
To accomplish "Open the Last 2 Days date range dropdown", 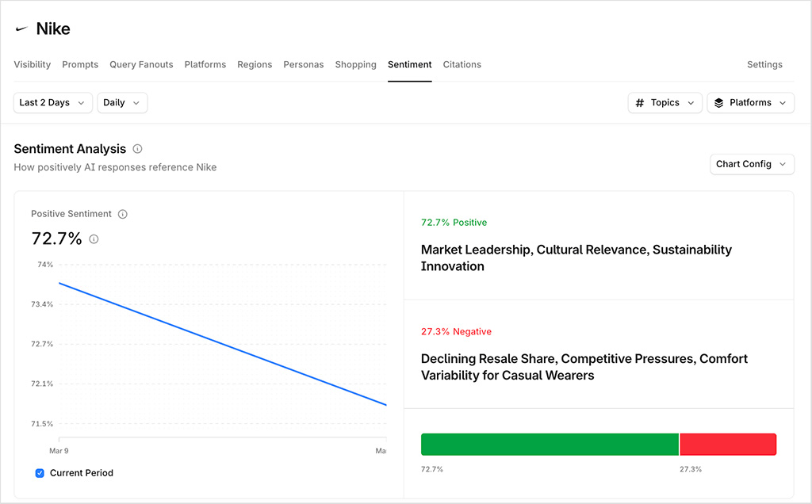I will 52,102.
